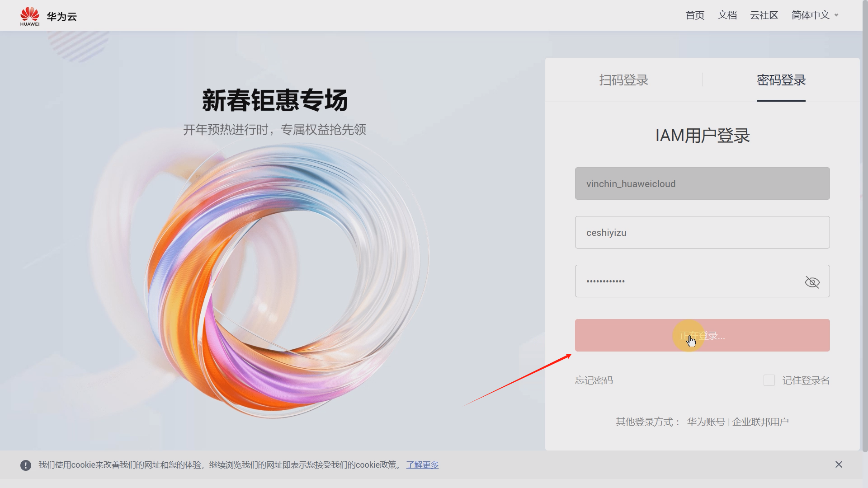The width and height of the screenshot is (868, 488).
Task: Close the cookie notice bar
Action: pyautogui.click(x=839, y=465)
